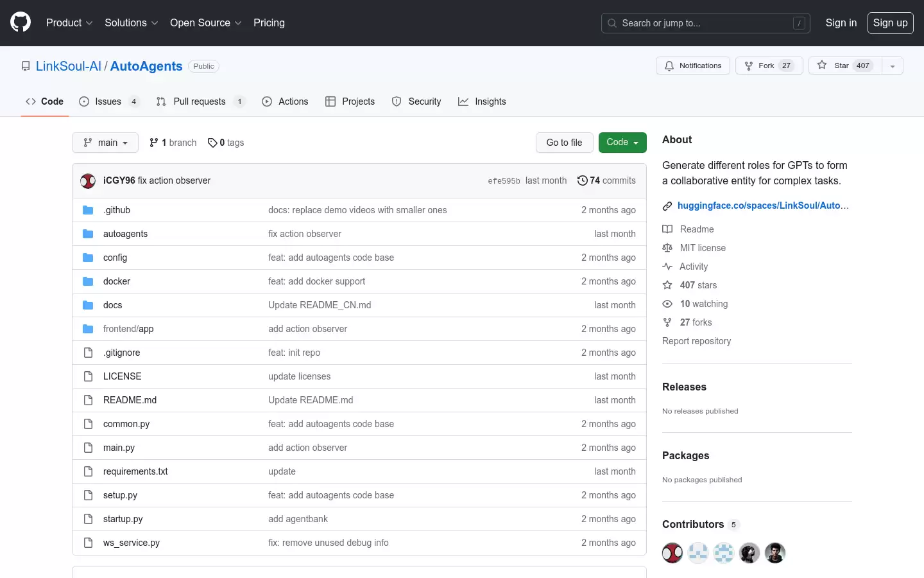Click the Notifications bell button
The height and width of the screenshot is (578, 924).
click(693, 66)
